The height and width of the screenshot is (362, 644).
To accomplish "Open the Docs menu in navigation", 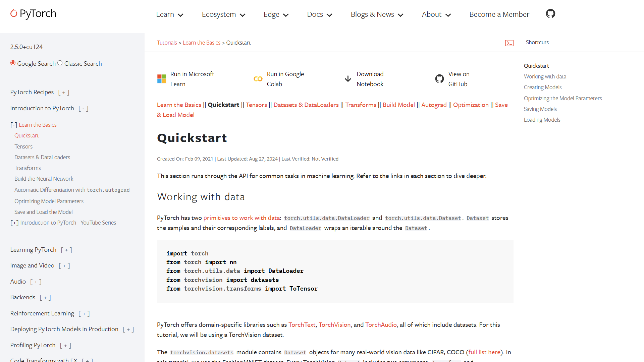I will pyautogui.click(x=319, y=14).
